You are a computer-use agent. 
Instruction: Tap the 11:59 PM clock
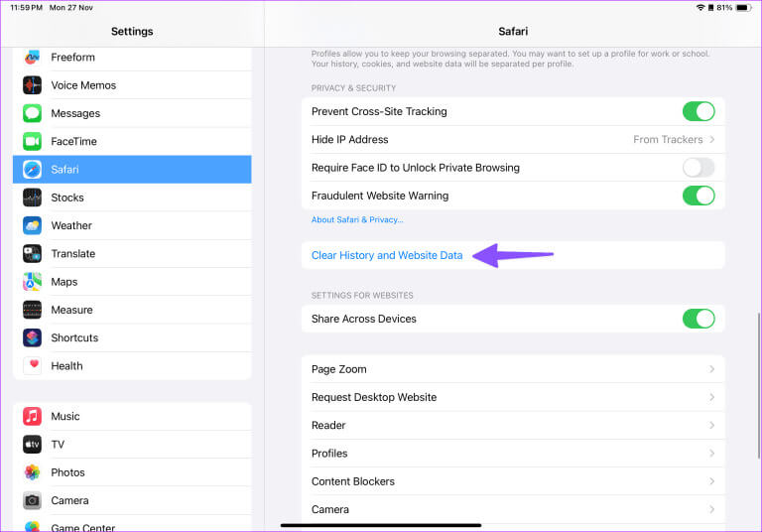pyautogui.click(x=26, y=8)
